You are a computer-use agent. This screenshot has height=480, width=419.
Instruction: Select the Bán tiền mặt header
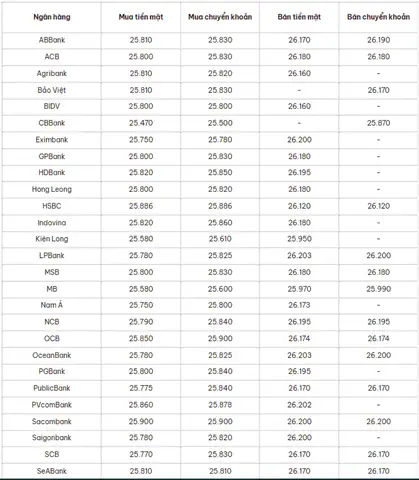pos(299,17)
